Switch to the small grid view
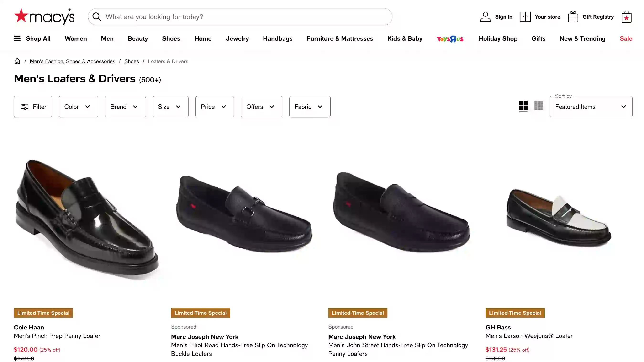Viewport: 644px width, 362px height. click(x=539, y=106)
